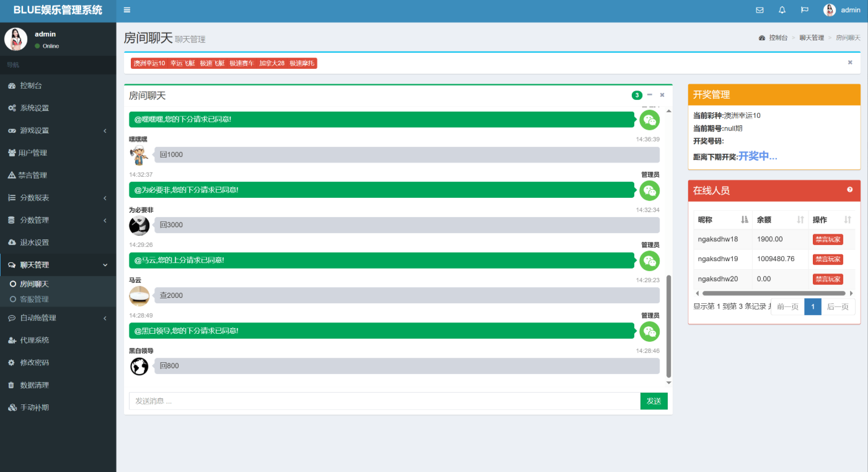Dismiss the game tags alert bar
The image size is (868, 472).
[x=850, y=62]
